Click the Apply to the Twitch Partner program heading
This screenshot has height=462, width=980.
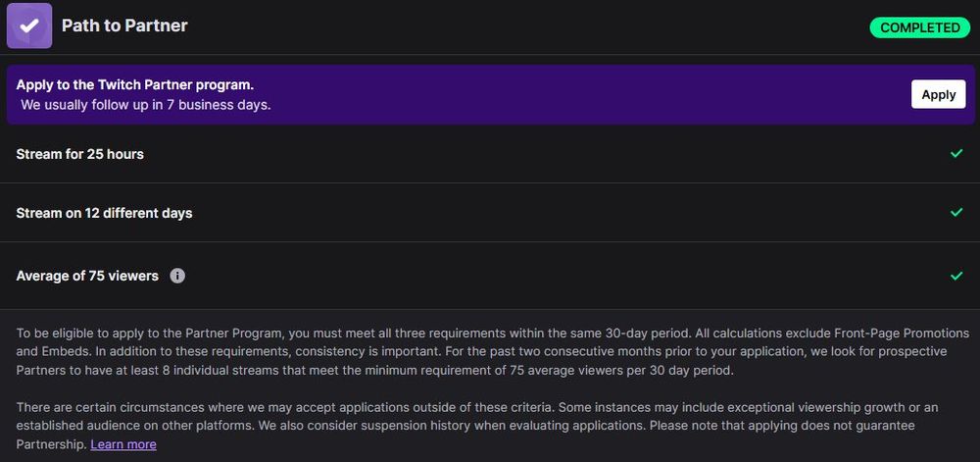pyautogui.click(x=135, y=84)
